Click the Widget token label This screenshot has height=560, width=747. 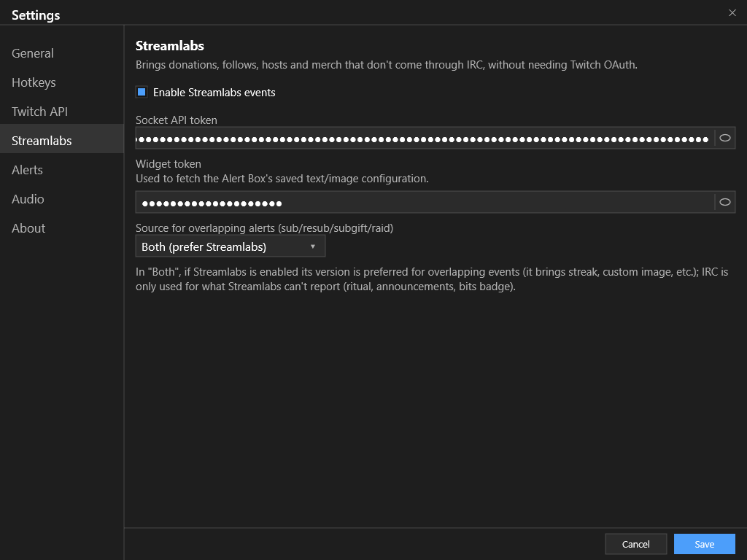coord(169,164)
